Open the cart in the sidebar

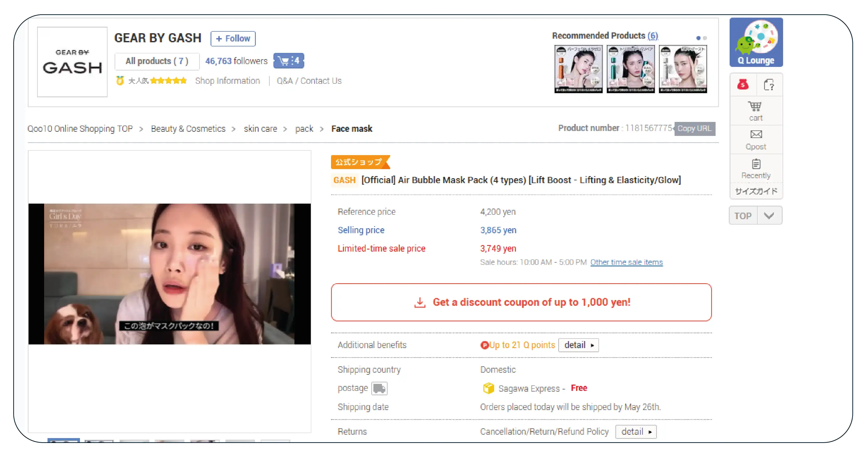click(756, 111)
